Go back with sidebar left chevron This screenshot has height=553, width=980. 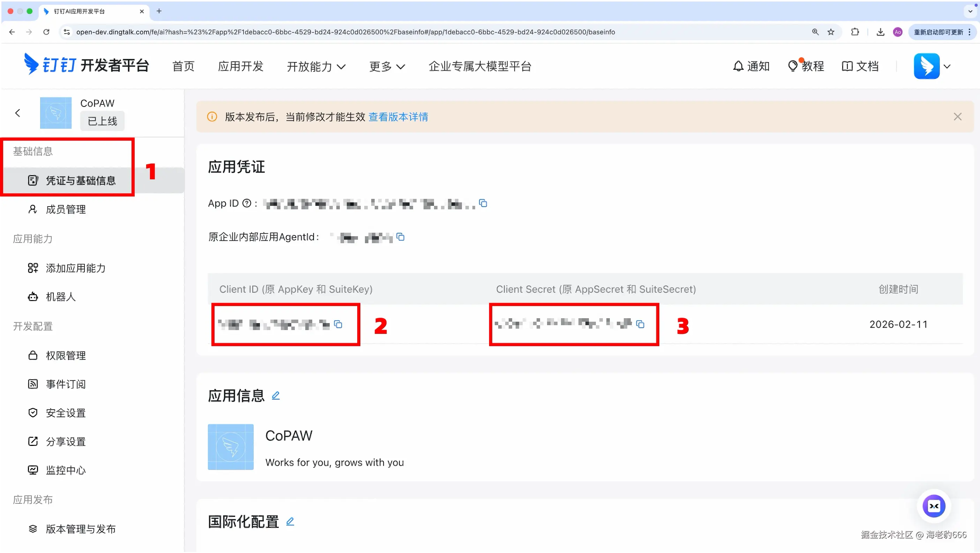(x=17, y=113)
